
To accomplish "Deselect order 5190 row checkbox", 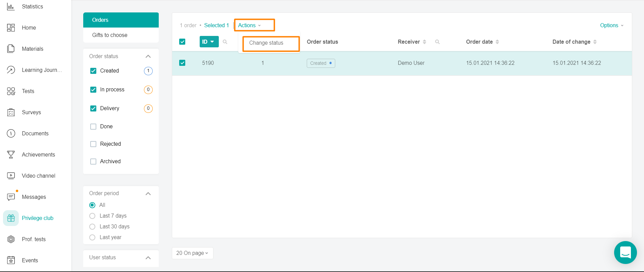I will click(182, 63).
